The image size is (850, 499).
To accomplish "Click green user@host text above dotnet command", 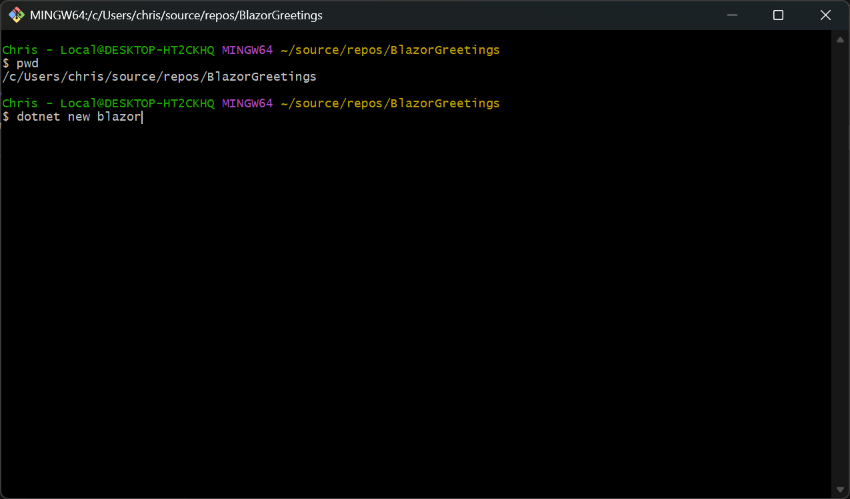I will pyautogui.click(x=108, y=103).
